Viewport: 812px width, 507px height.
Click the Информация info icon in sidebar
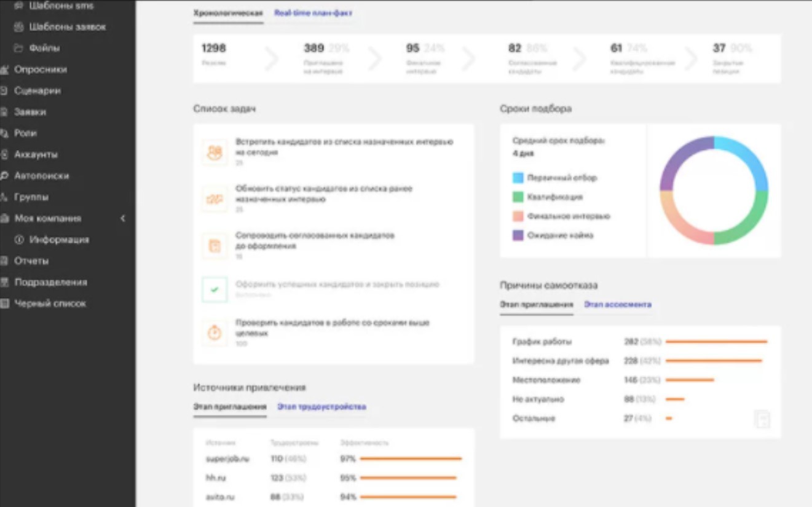coord(19,240)
